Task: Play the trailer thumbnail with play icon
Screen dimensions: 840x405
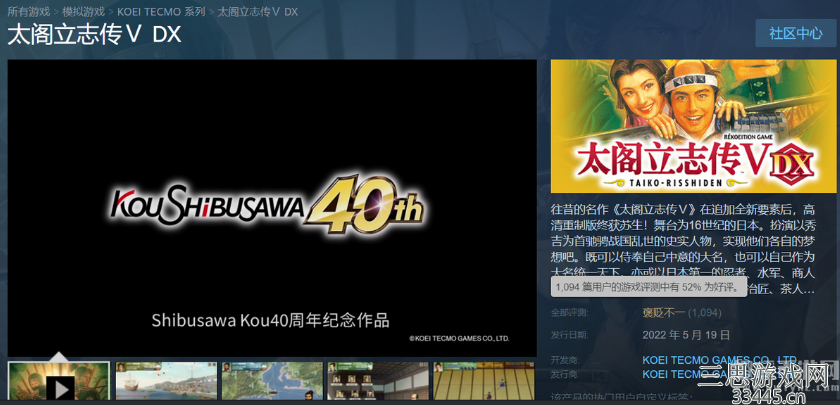Action: tap(59, 383)
